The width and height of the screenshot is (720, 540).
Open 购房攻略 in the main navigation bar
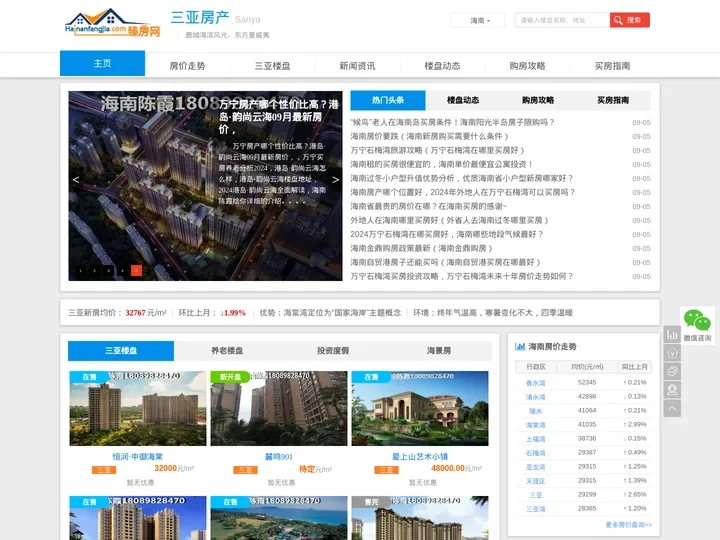(x=527, y=66)
